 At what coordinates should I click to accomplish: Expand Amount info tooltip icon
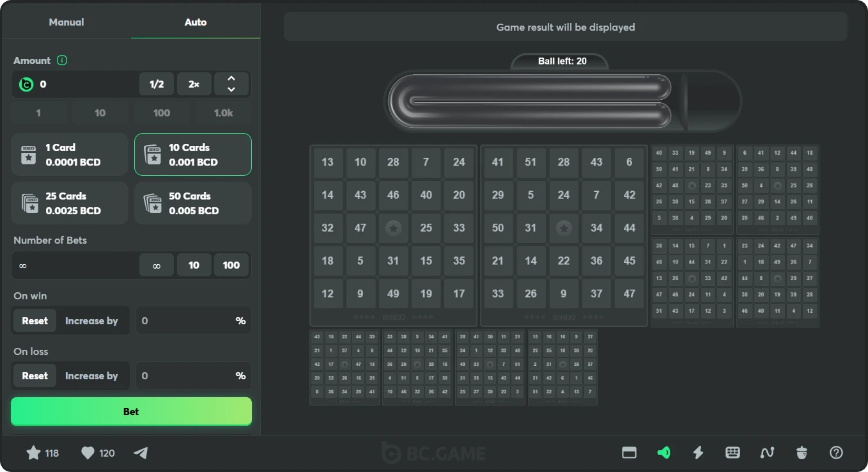coord(61,60)
